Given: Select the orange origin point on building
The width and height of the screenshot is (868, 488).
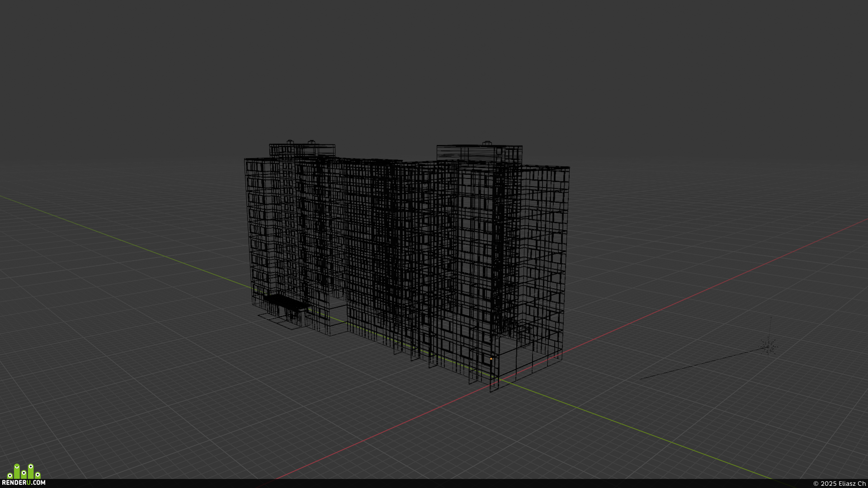Looking at the screenshot, I should (x=491, y=359).
